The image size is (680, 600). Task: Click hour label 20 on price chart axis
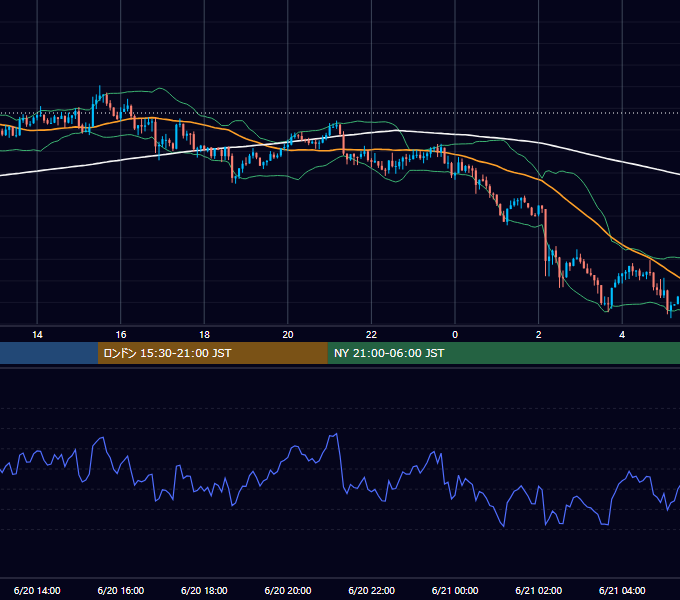pyautogui.click(x=288, y=335)
